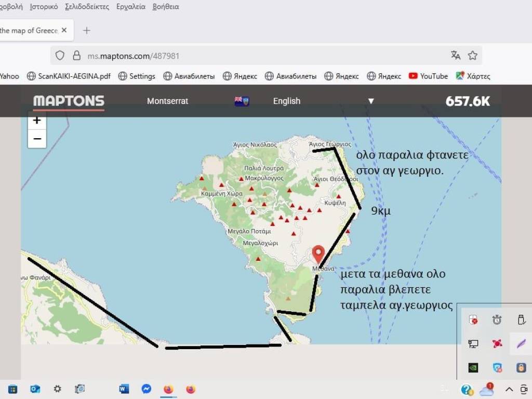Open a new browser tab
532x399 pixels.
[87, 31]
